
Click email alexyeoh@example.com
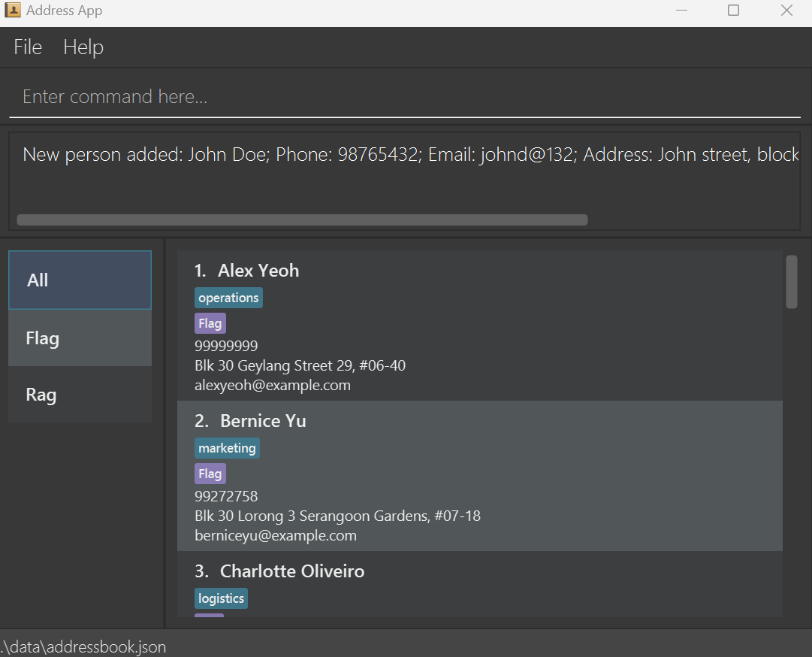(x=273, y=386)
